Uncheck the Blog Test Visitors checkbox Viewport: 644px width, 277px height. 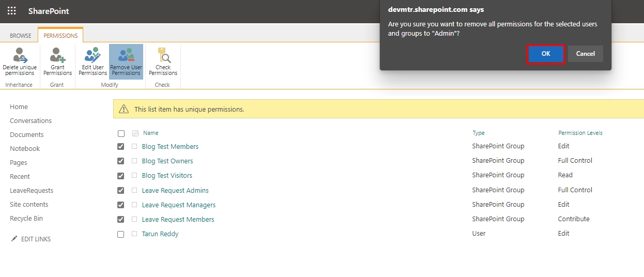point(121,176)
